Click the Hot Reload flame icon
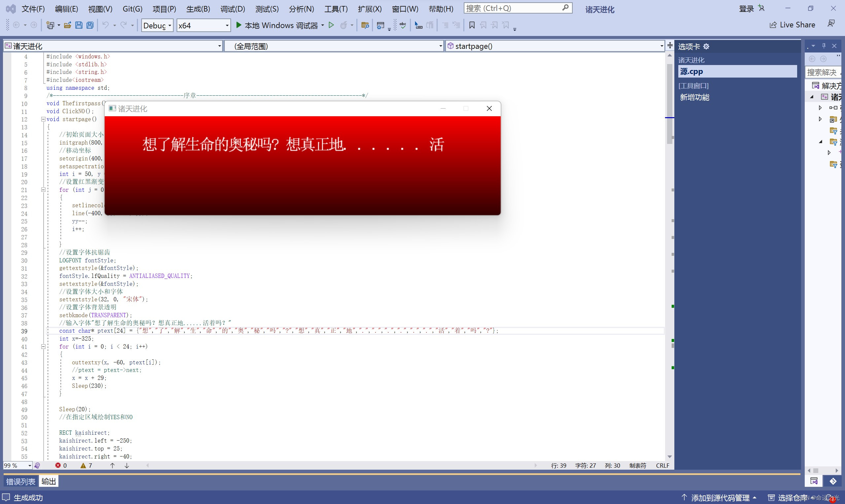 (x=344, y=25)
